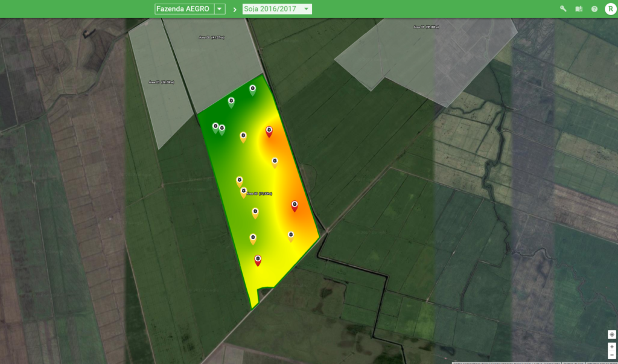Click the breadcrumb chevron between farm and season
This screenshot has width=618, height=364.
[x=234, y=10]
